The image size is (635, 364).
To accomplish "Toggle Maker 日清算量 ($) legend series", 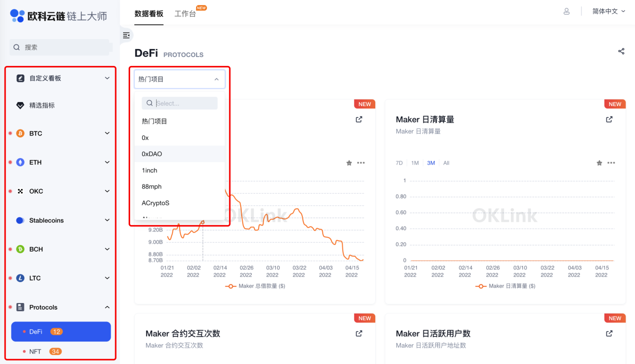I will (505, 286).
